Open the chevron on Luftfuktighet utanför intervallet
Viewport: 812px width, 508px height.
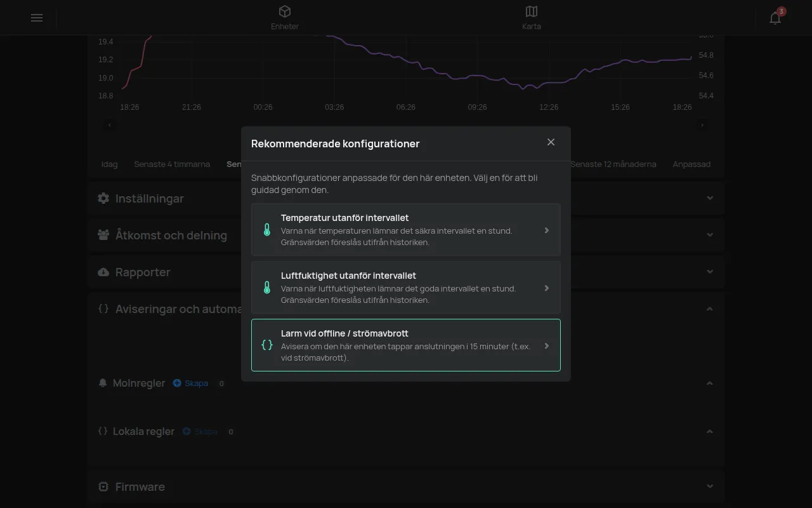click(547, 288)
